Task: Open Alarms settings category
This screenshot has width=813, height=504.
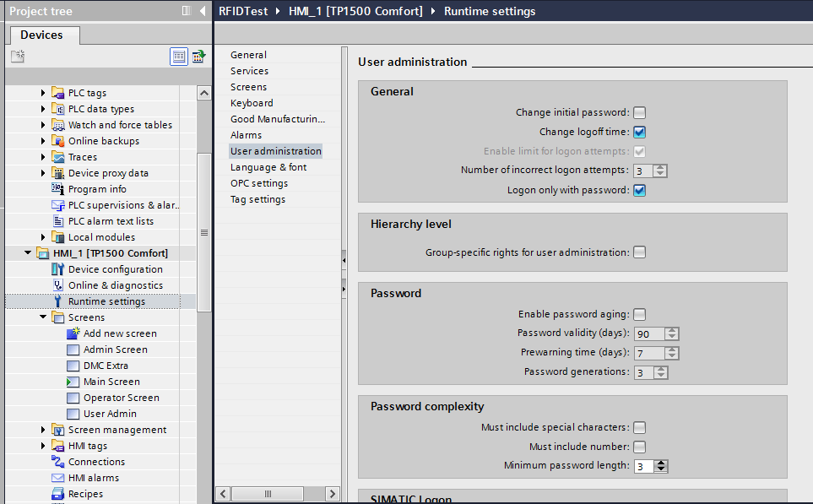Action: (x=246, y=135)
